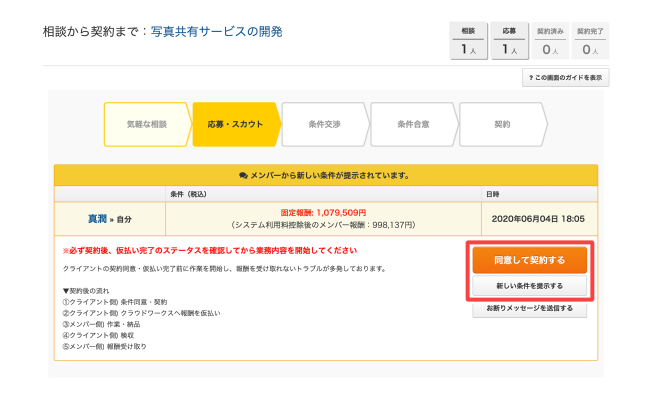Switch to the 条件交渉 step
This screenshot has height=400, width=652.
pos(324,125)
